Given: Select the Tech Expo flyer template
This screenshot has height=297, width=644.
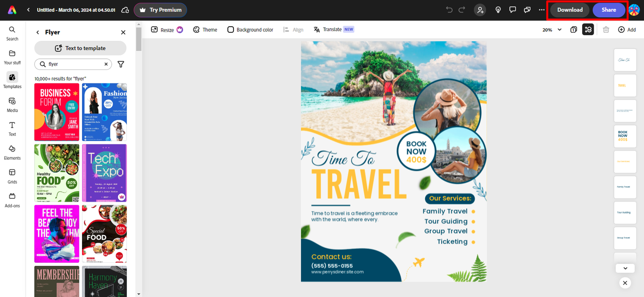Looking at the screenshot, I should 105,173.
